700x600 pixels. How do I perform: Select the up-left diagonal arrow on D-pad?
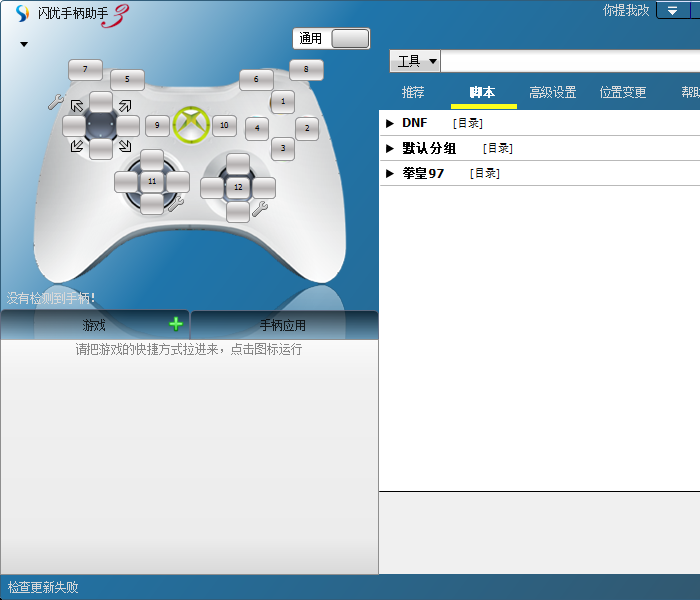[x=77, y=105]
